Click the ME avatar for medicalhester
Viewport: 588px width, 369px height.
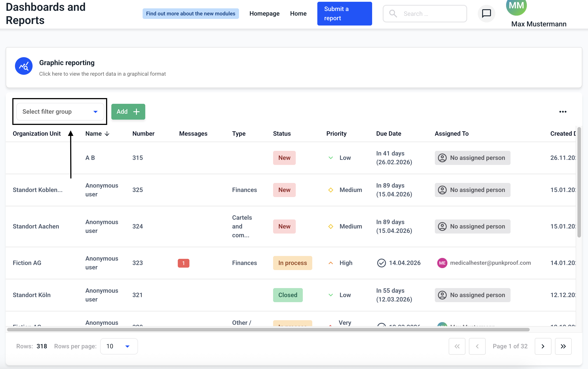pos(442,263)
